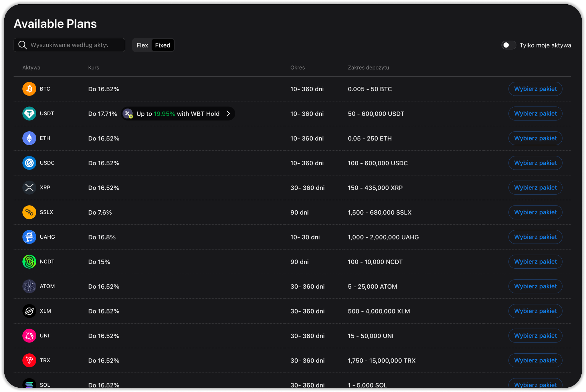Image resolution: width=586 pixels, height=392 pixels.
Task: Click the NCDT green fingerprint icon
Action: (x=29, y=262)
